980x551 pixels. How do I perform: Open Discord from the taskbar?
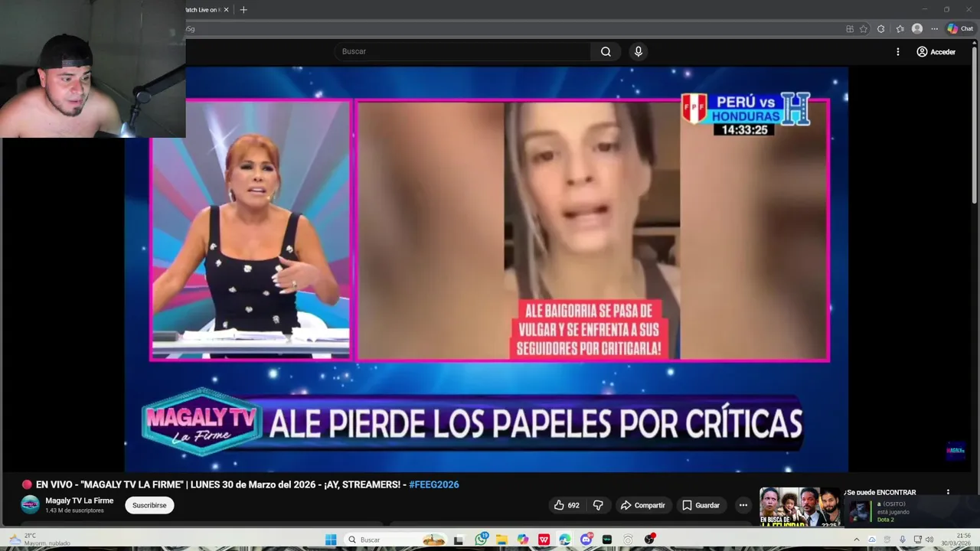[586, 540]
